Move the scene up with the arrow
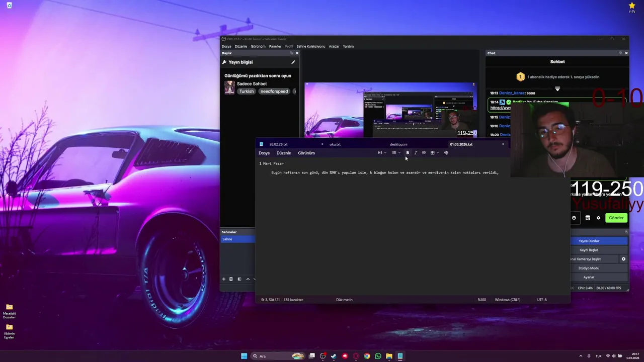Screen dimensions: 644x362 coord(248,279)
